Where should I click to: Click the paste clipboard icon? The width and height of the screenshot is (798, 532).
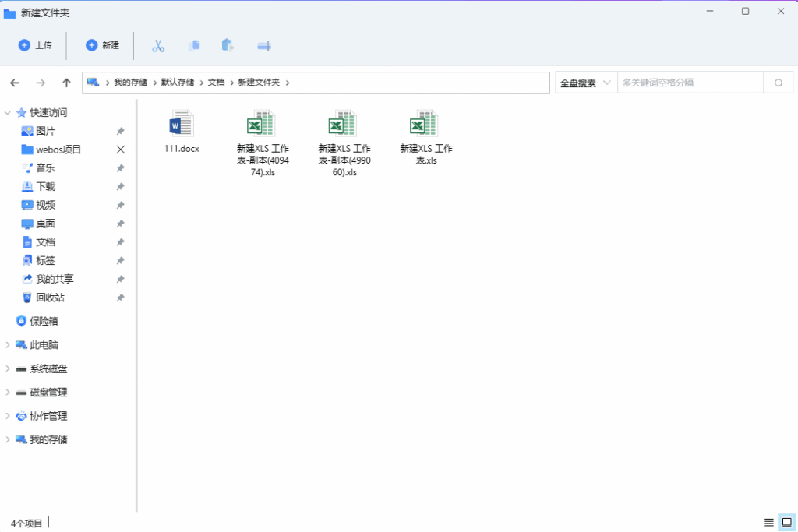[x=228, y=46]
